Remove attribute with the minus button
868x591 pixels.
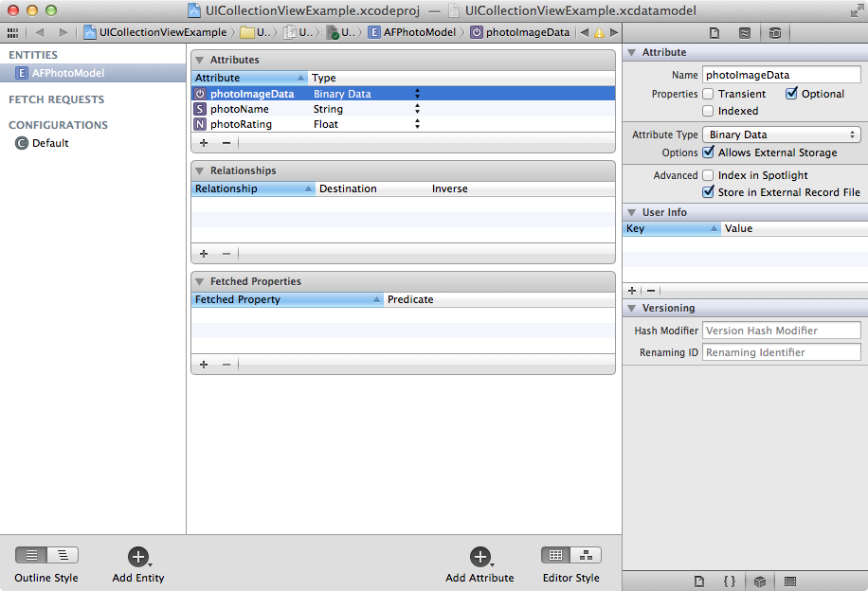[x=226, y=143]
